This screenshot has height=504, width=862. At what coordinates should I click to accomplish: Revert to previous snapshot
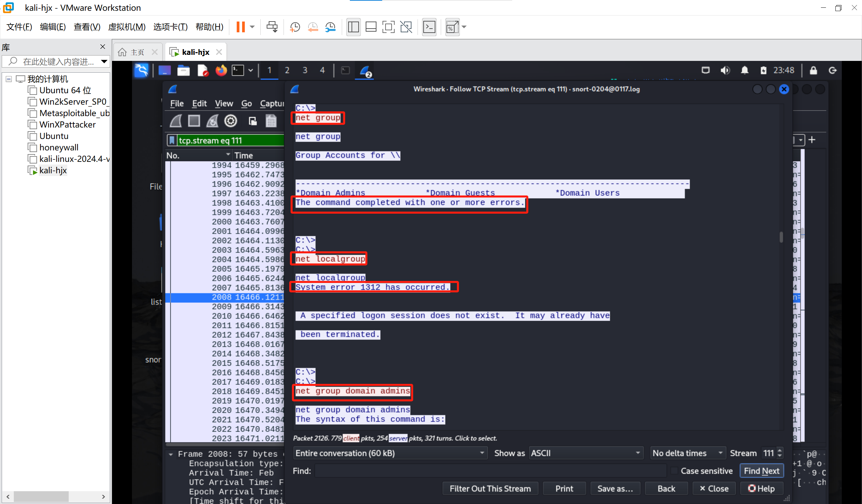313,27
